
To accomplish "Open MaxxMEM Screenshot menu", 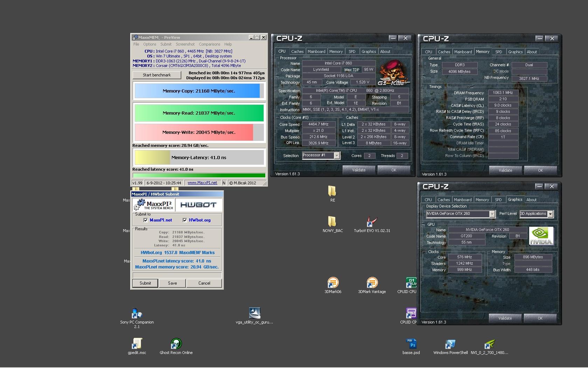I will pos(185,44).
